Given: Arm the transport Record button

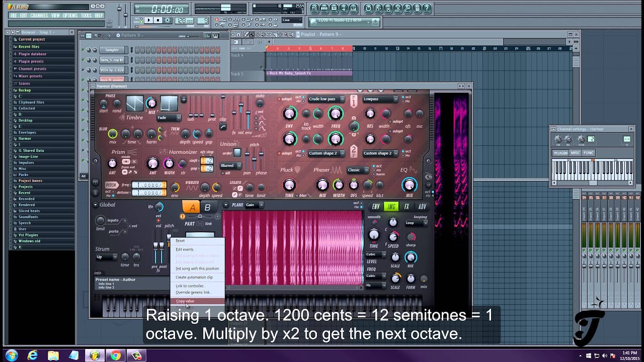Looking at the screenshot, I should 168,20.
